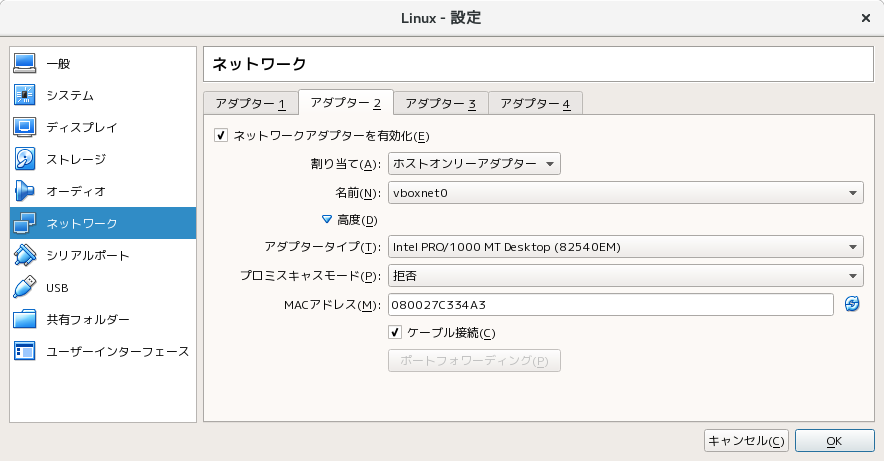Open 名前 dropdown showing vboxnet0
The width and height of the screenshot is (884, 461).
626,193
